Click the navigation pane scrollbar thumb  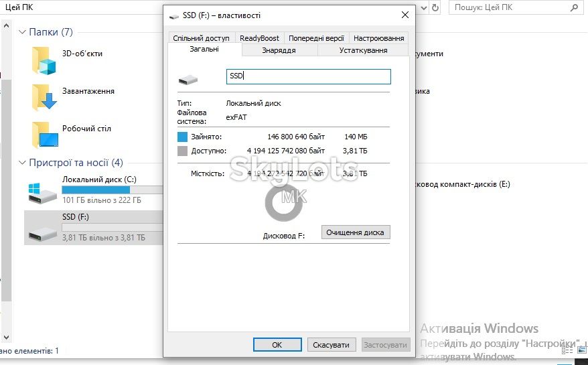pyautogui.click(x=6, y=190)
